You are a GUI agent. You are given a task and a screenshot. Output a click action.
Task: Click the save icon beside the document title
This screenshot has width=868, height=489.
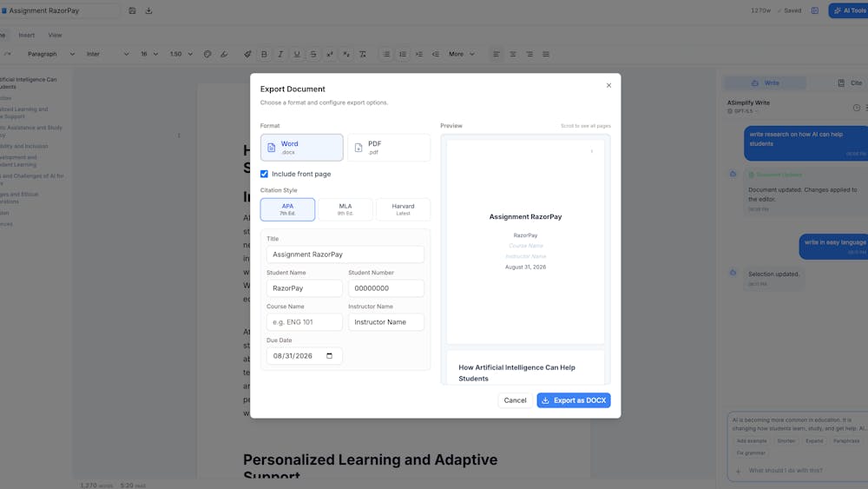(x=132, y=10)
